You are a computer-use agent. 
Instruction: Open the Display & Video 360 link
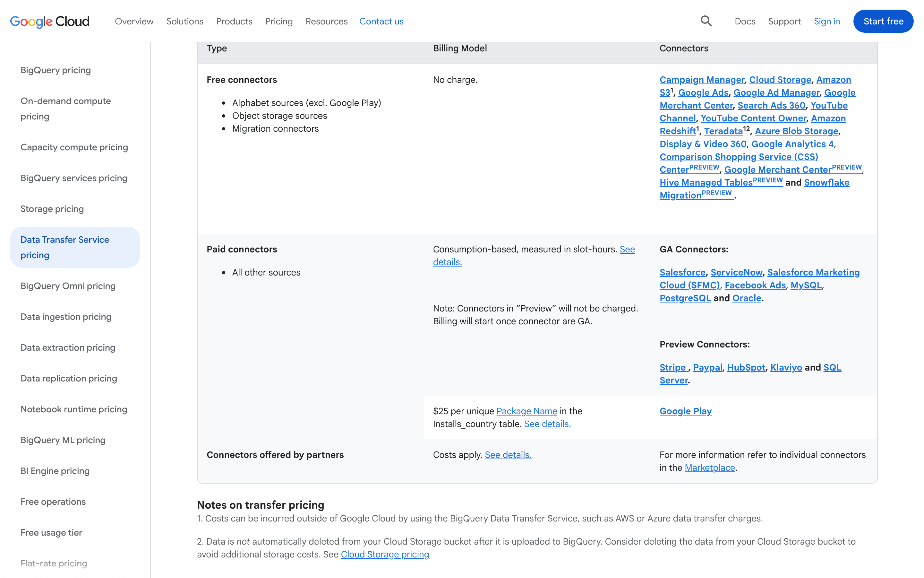click(703, 144)
